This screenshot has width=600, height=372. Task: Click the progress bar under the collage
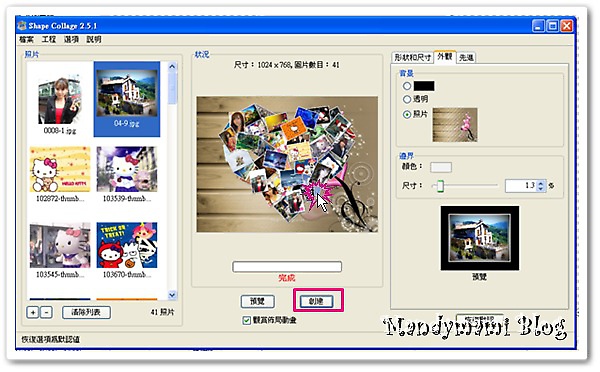tap(287, 267)
